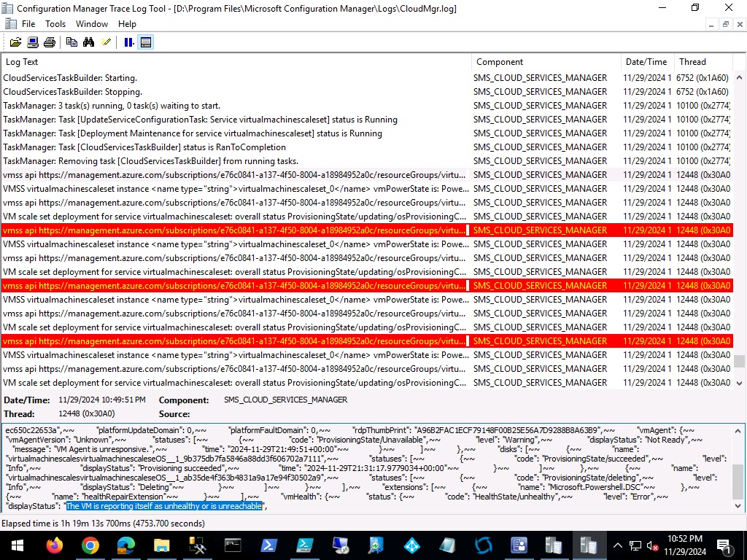Viewport: 747px width, 560px height.
Task: Open the Help menu
Action: 127,24
